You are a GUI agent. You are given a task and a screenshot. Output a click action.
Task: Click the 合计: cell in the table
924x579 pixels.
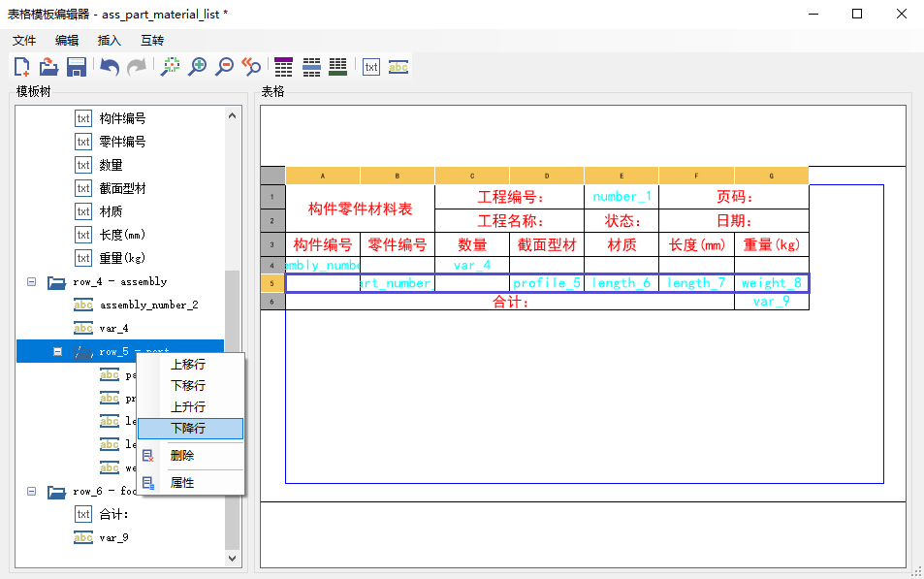point(510,302)
